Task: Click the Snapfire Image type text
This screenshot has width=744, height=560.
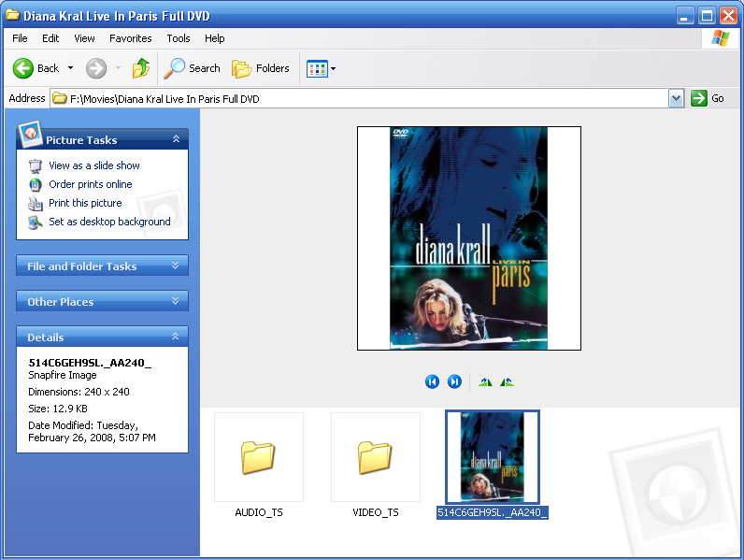Action: (63, 375)
